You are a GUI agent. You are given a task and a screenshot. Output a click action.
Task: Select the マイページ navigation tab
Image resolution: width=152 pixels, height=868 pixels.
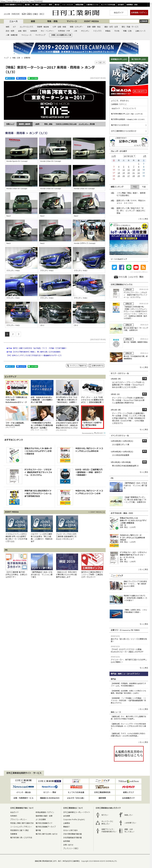click(71, 21)
